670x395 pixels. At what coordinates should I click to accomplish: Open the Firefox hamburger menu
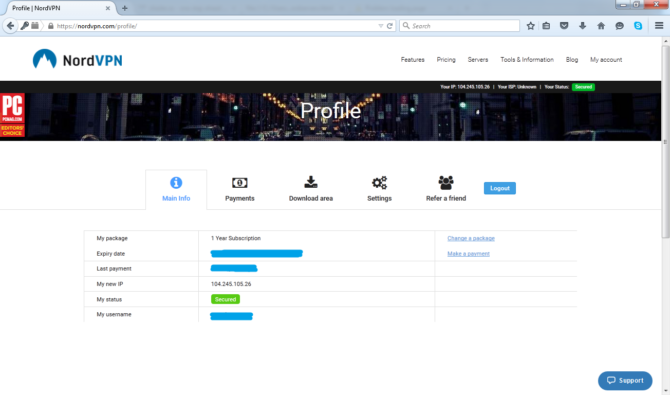click(x=659, y=26)
